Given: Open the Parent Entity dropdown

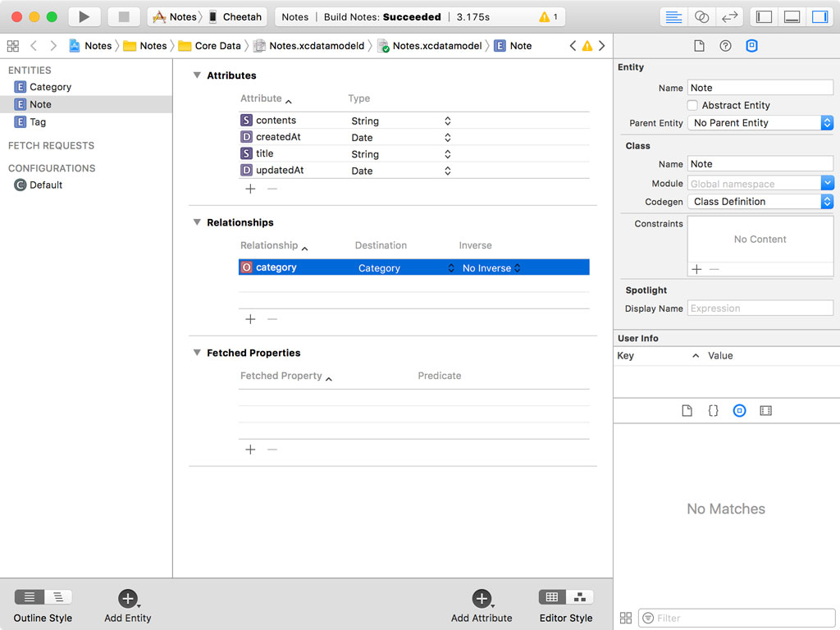Looking at the screenshot, I should tap(760, 123).
